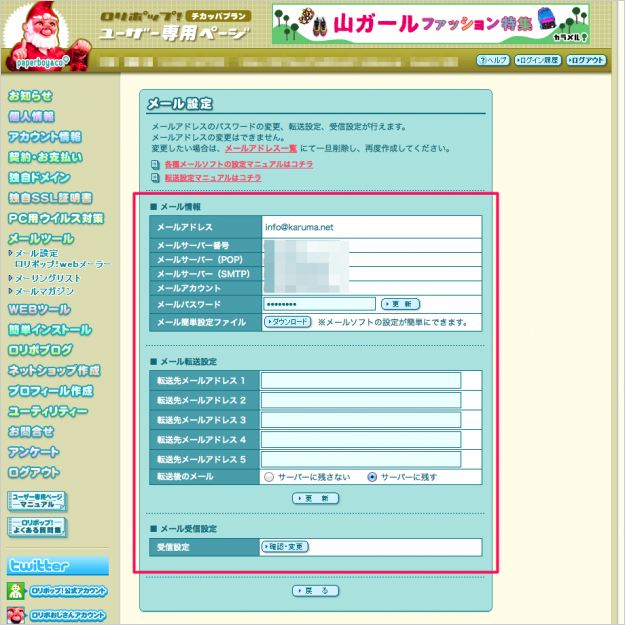The width and height of the screenshot is (625, 625).
Task: Open the 山ガールファッション特集 banner
Action: coord(430,24)
